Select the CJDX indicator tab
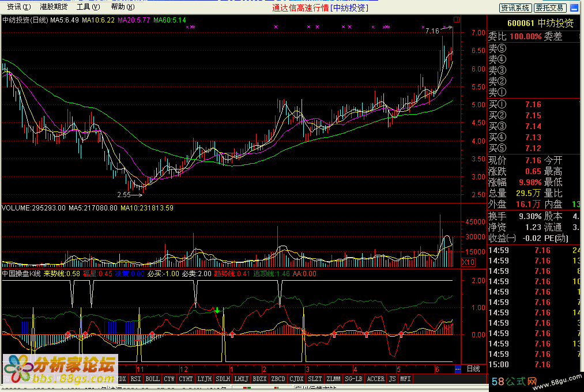The image size is (584, 392). (x=296, y=379)
